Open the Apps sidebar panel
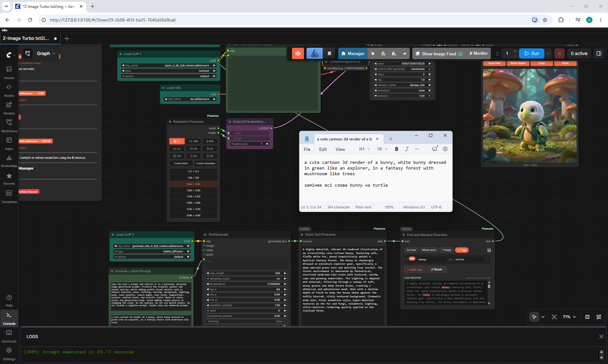Viewport: 608px width, 364px height. click(9, 144)
